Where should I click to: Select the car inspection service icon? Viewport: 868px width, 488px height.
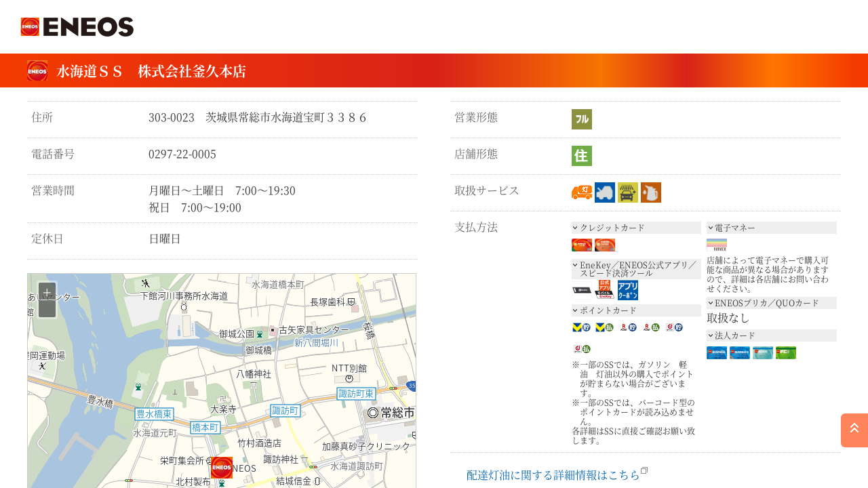tap(605, 192)
